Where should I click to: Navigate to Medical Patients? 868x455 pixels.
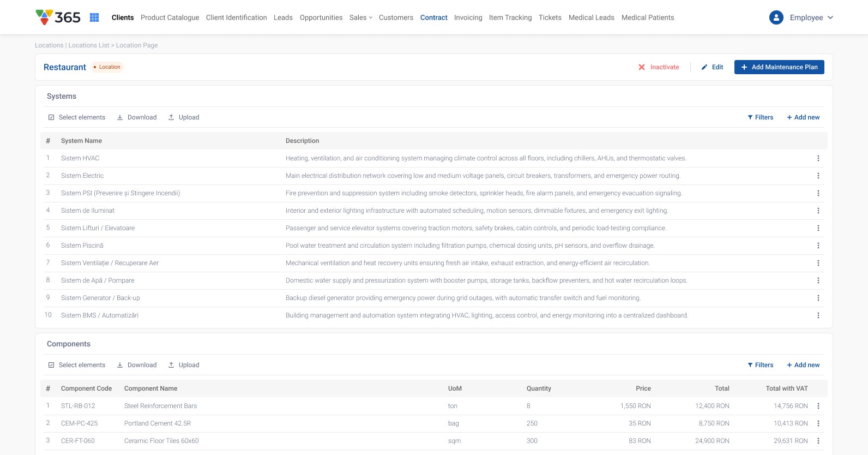[x=648, y=17]
